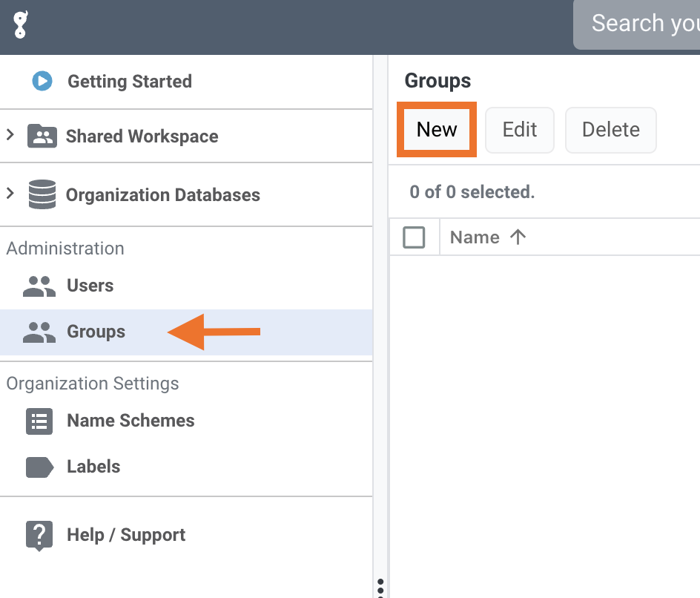
Task: Click the Name Schemes list icon
Action: pyautogui.click(x=39, y=421)
